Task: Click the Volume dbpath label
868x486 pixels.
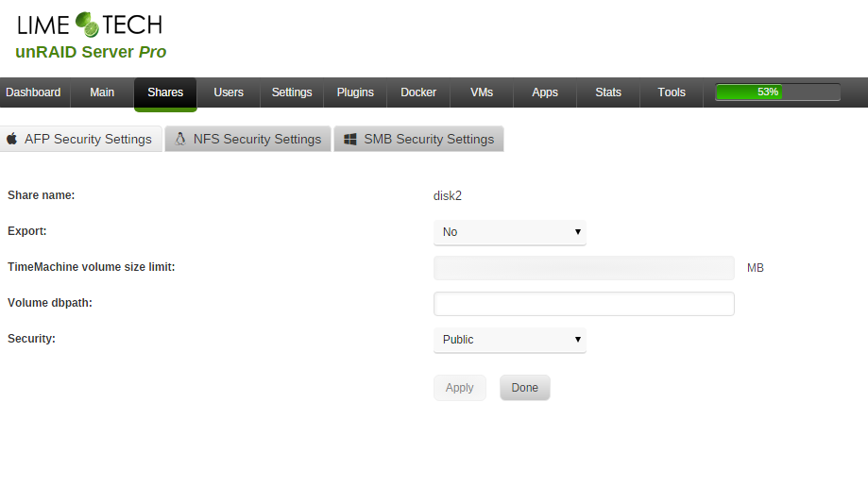Action: [x=50, y=303]
